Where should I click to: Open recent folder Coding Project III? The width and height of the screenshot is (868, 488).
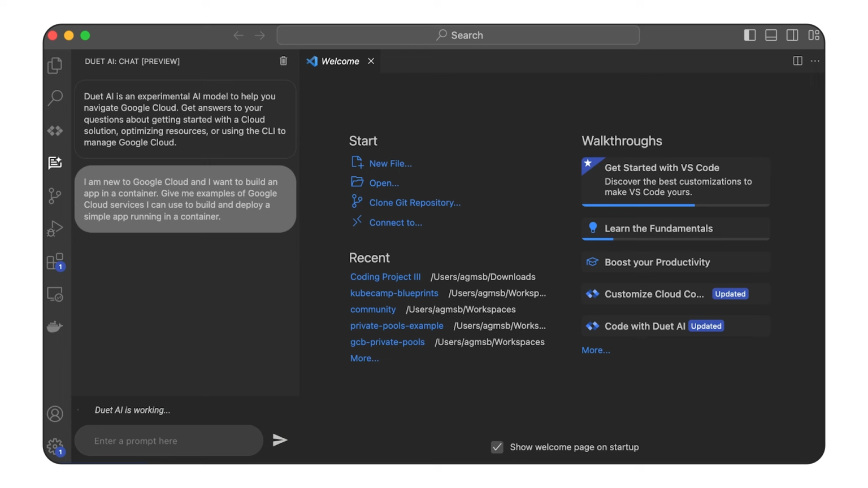point(385,277)
